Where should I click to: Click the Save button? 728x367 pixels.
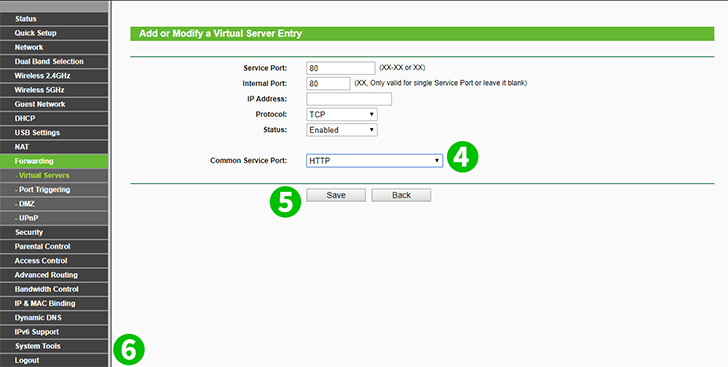point(336,195)
